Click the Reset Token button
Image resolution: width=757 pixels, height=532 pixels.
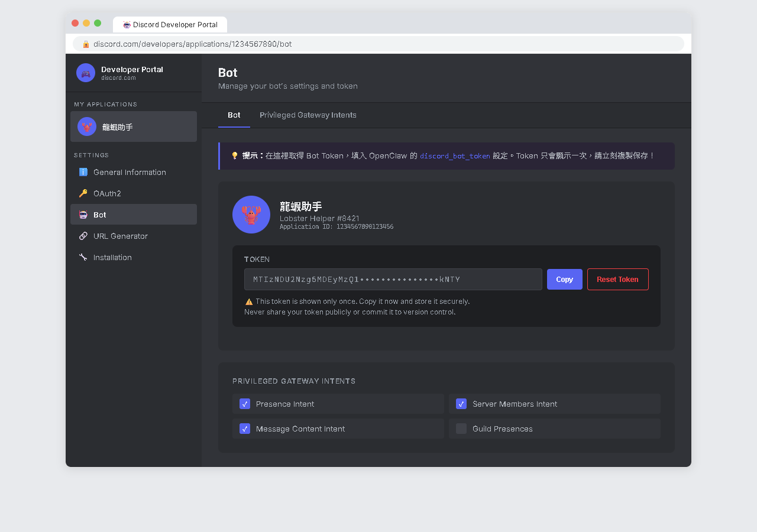pos(617,279)
